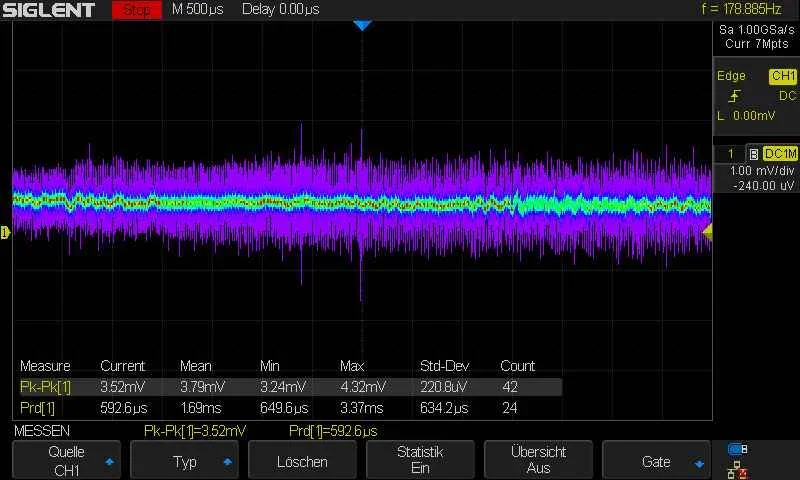800x480 pixels.
Task: Click the bandwidth limit B icon
Action: click(x=752, y=154)
